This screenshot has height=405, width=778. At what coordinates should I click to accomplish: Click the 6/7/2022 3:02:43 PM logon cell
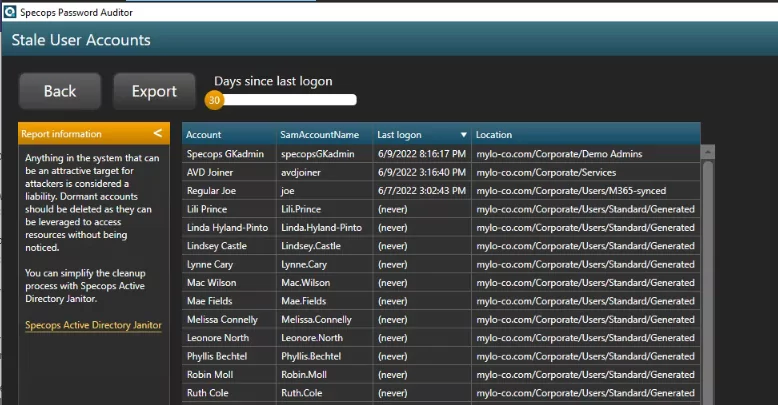tap(422, 191)
